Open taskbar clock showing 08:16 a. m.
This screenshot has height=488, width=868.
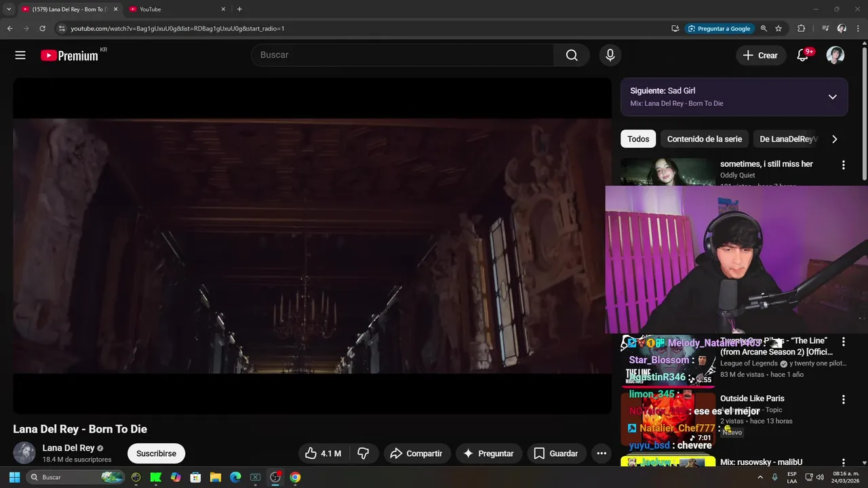coord(844,477)
